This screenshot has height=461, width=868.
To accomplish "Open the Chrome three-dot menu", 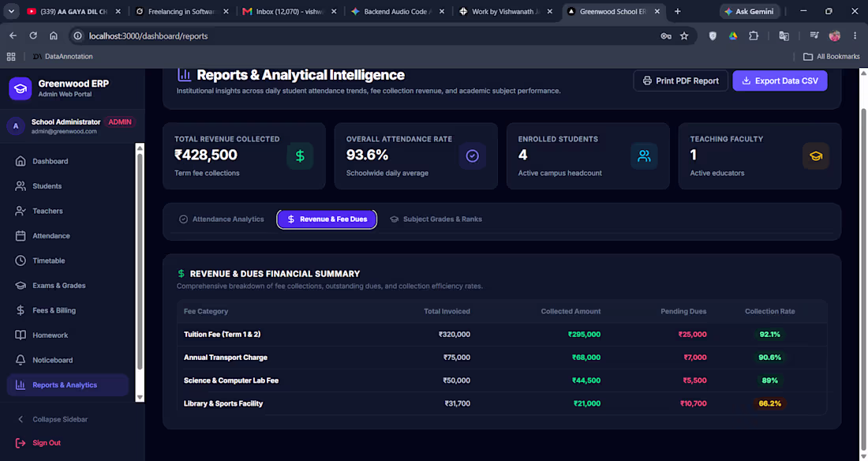I will point(855,36).
